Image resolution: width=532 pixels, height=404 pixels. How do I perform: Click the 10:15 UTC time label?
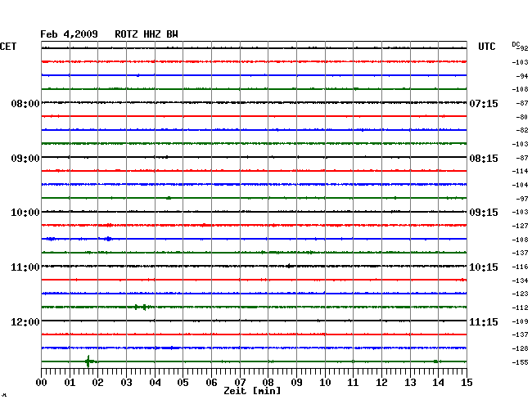tap(484, 267)
